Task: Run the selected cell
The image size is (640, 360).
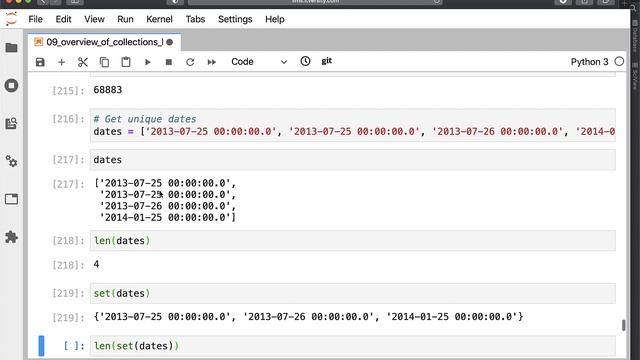Action: click(x=147, y=62)
